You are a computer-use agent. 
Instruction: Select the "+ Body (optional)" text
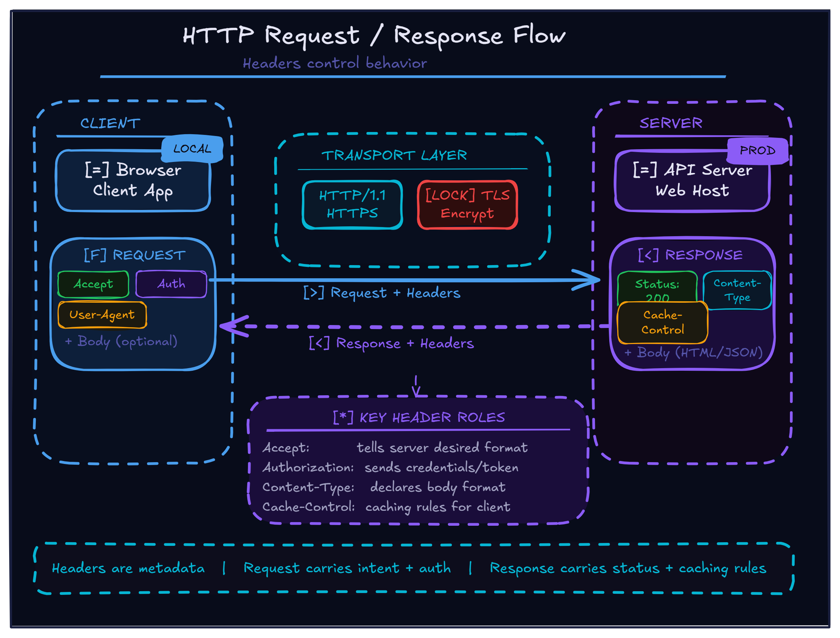(x=121, y=341)
